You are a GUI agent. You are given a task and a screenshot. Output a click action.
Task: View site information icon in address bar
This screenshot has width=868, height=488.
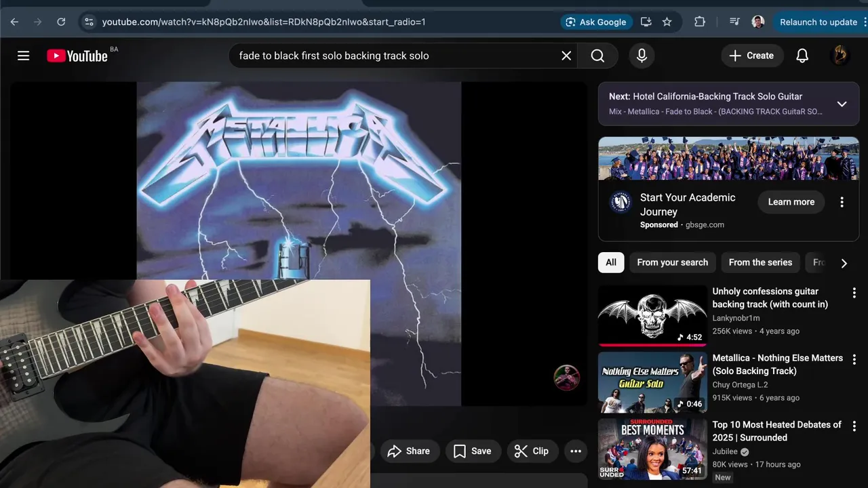click(89, 22)
